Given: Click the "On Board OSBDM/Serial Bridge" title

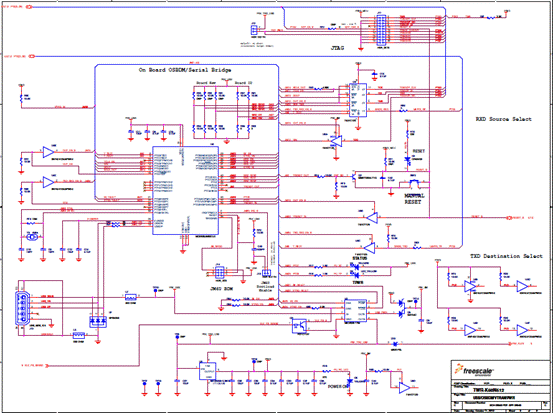Looking at the screenshot, I should click(185, 70).
